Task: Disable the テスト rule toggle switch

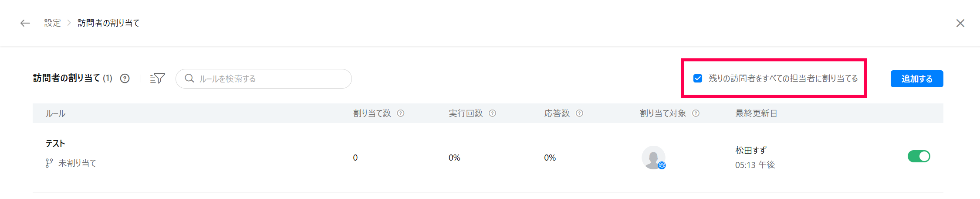Action: (919, 156)
